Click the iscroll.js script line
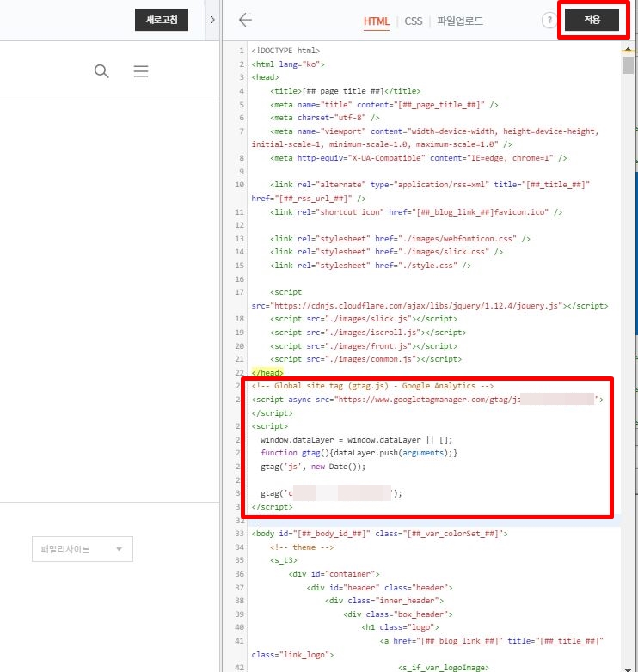Image resolution: width=638 pixels, height=672 pixels. pos(368,333)
